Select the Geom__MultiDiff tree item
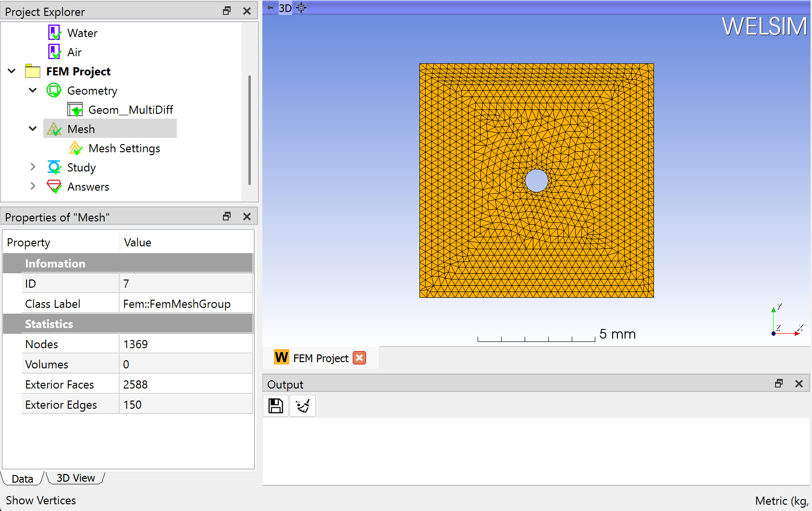 [131, 110]
